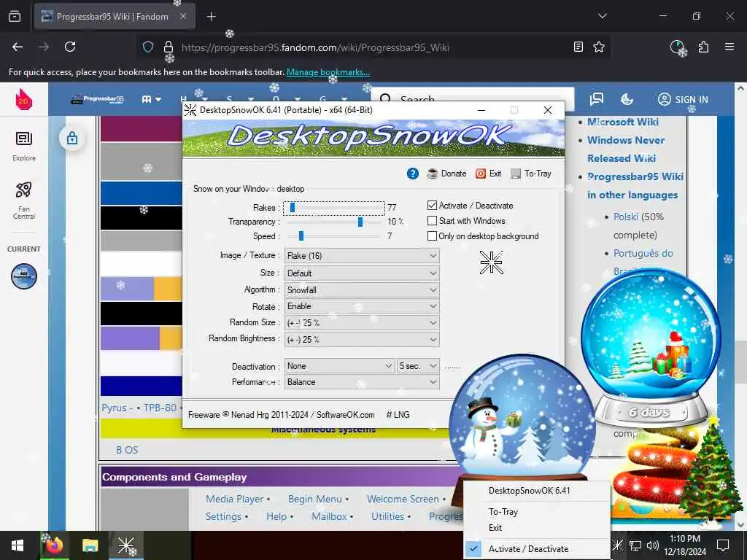Check Only on desktop background option
The height and width of the screenshot is (560, 747).
[432, 236]
